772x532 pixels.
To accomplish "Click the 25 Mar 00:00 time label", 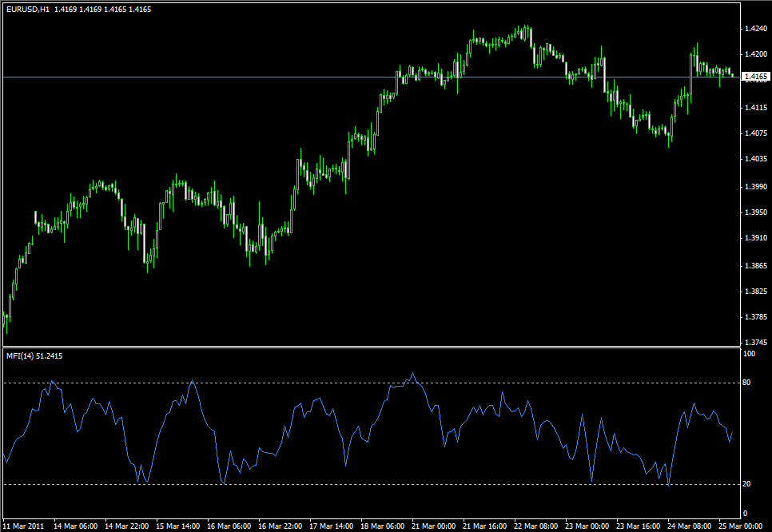I will pos(741,526).
